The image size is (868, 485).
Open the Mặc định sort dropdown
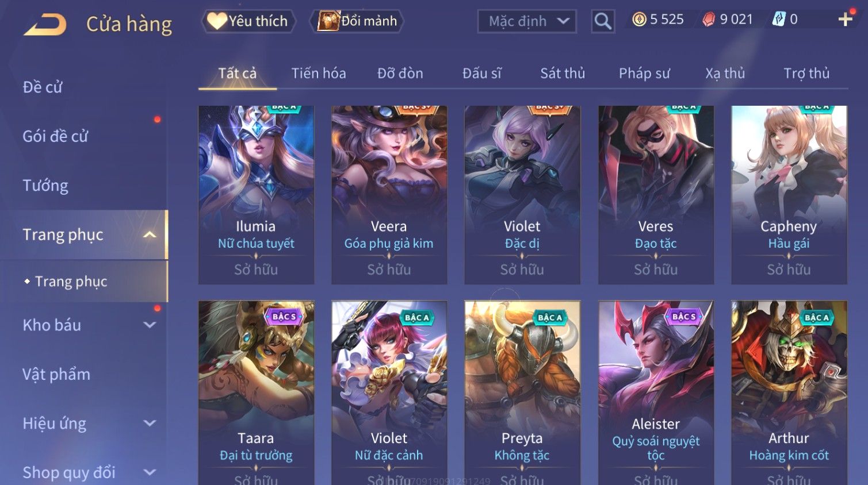click(527, 21)
